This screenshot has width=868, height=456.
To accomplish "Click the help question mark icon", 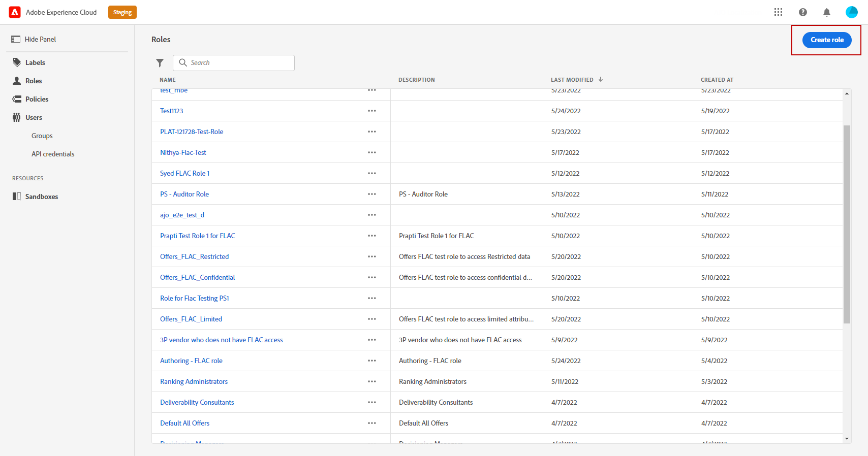I will [803, 12].
